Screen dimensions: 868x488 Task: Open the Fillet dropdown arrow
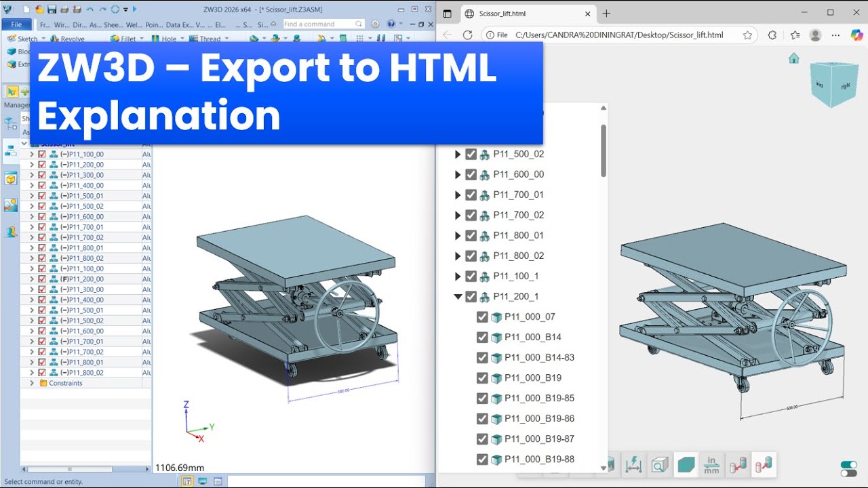142,39
